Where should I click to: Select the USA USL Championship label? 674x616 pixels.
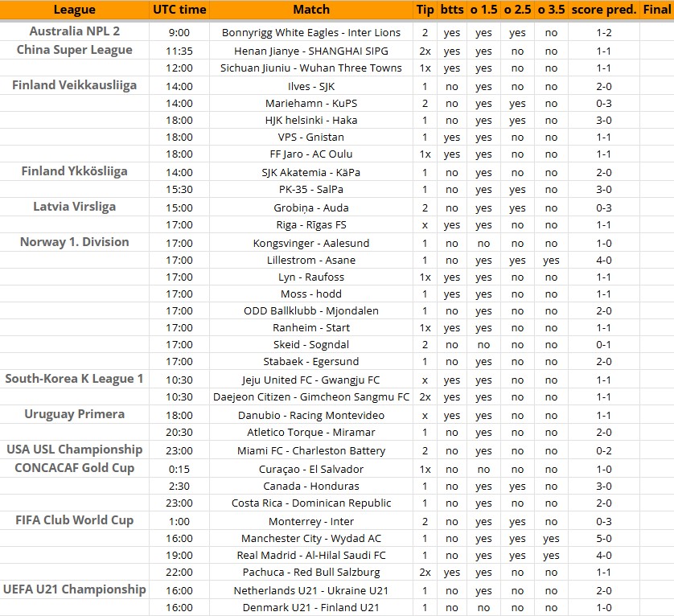[74, 450]
